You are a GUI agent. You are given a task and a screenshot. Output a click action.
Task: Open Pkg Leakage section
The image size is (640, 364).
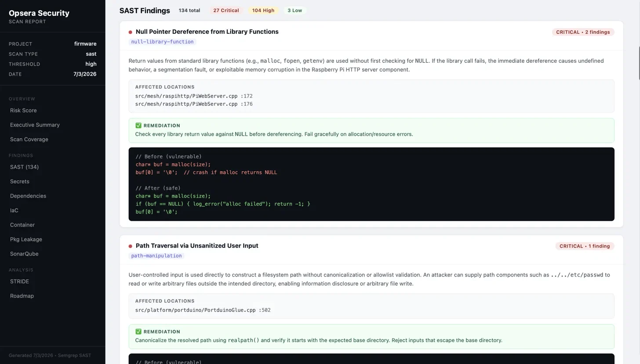tap(26, 239)
